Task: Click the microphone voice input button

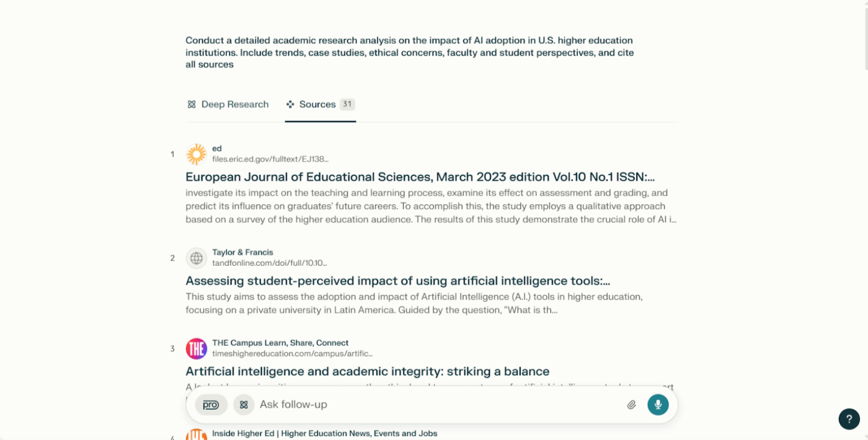Action: [658, 405]
